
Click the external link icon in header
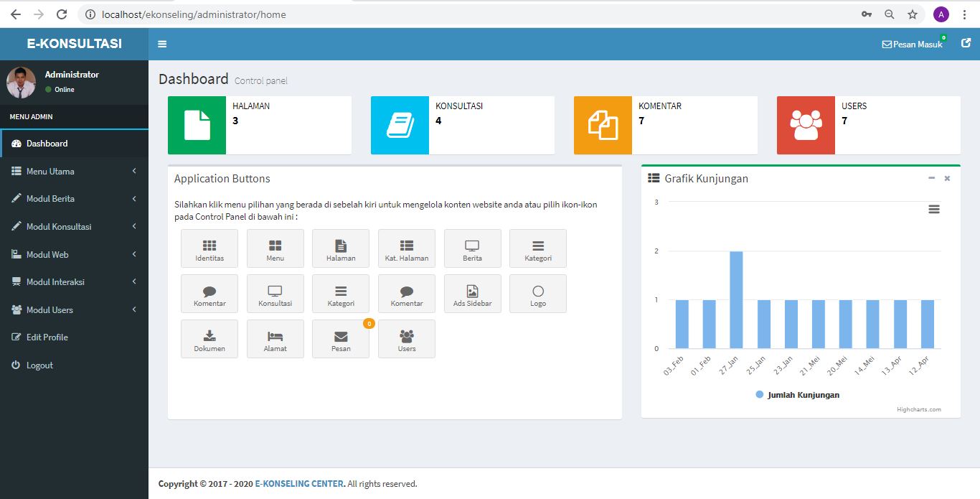point(966,43)
